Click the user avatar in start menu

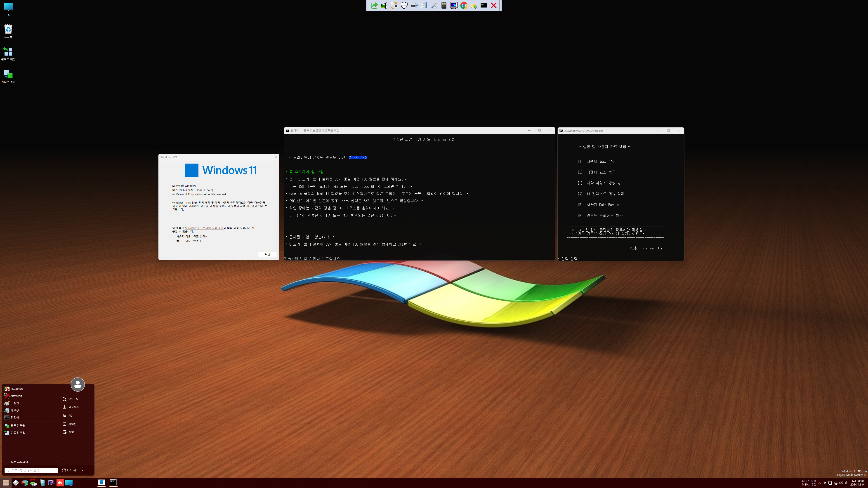coord(78,384)
